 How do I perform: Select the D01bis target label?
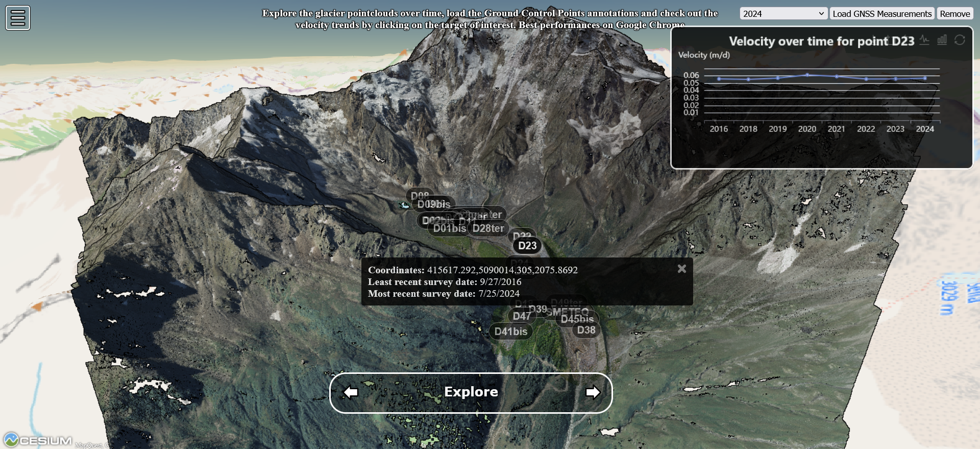(449, 229)
